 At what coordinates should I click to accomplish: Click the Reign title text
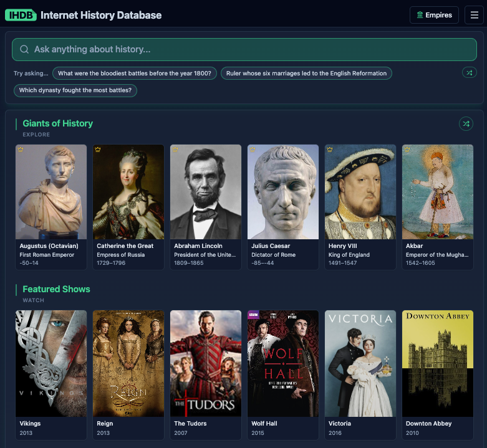105,424
